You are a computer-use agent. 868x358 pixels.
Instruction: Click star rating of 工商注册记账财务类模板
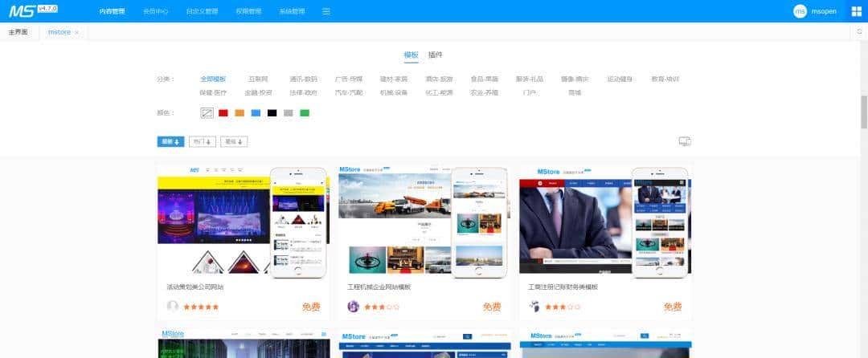point(563,307)
